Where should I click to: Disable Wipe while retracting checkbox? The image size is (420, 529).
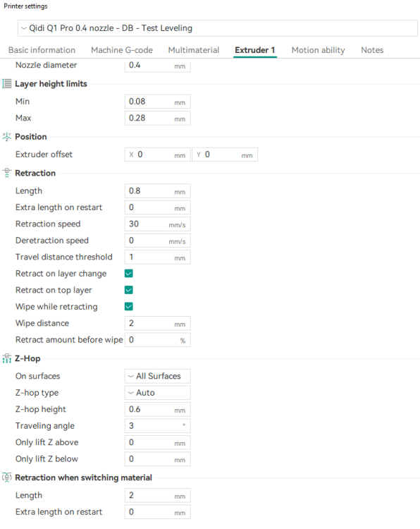pyautogui.click(x=129, y=306)
